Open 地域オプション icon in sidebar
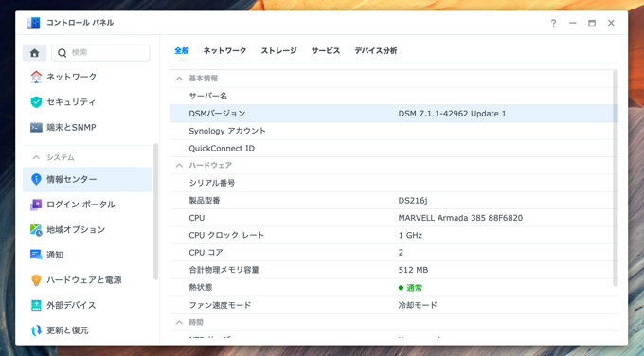Viewport: 644px width, 356px height. (x=36, y=230)
